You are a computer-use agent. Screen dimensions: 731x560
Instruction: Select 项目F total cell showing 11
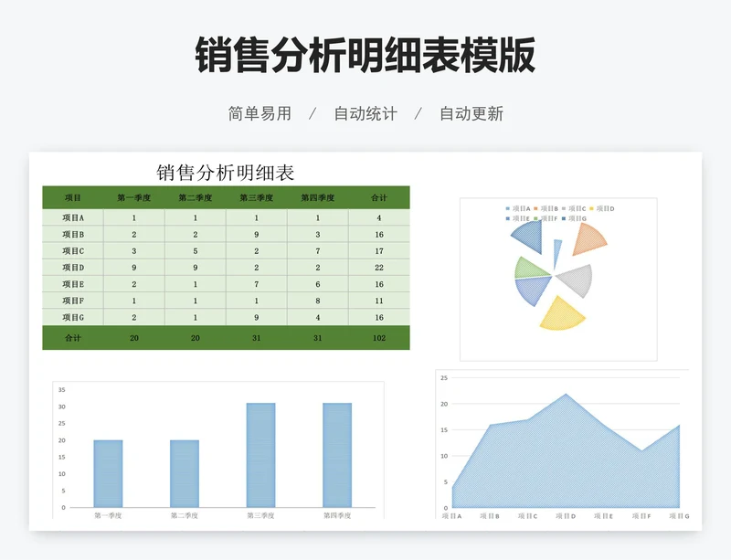click(379, 301)
